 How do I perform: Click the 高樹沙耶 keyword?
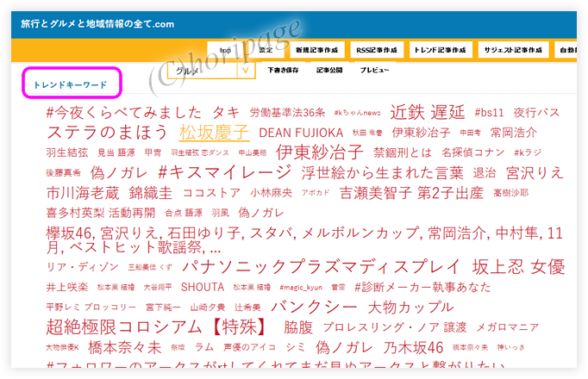point(510,193)
